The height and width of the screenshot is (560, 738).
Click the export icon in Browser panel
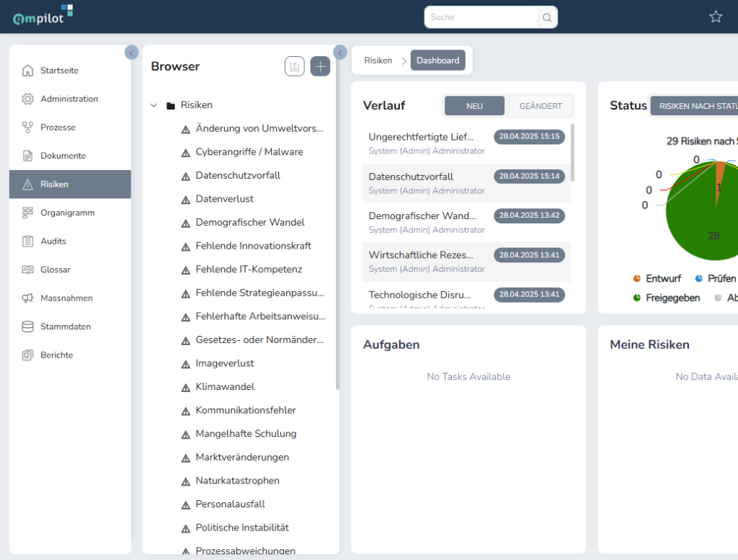[x=294, y=66]
